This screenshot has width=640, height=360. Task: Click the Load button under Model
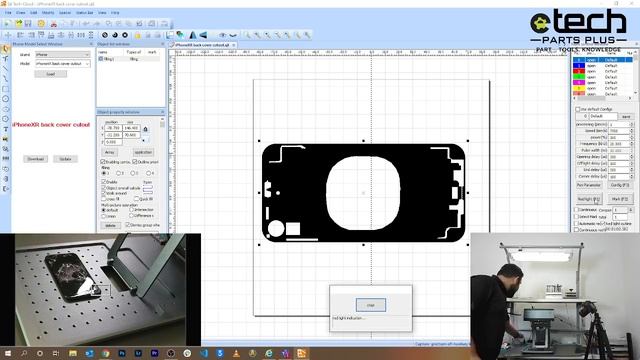pyautogui.click(x=51, y=74)
